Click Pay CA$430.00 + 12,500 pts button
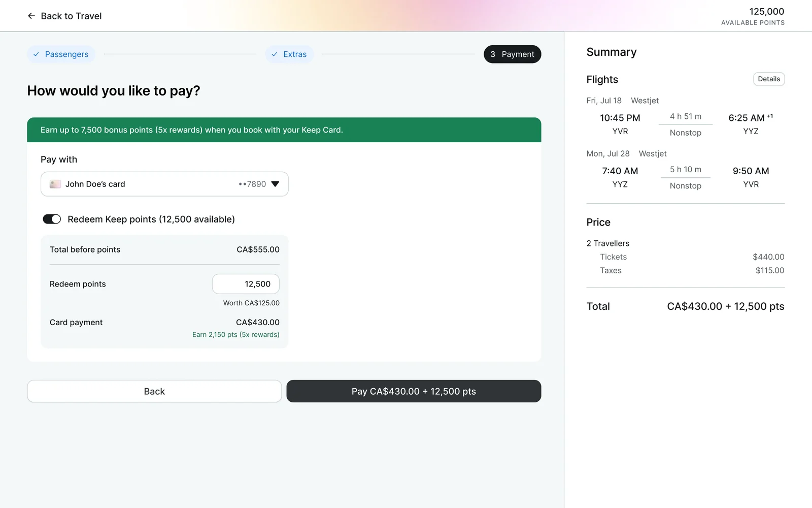Screen dimensions: 812x508 pos(414,391)
